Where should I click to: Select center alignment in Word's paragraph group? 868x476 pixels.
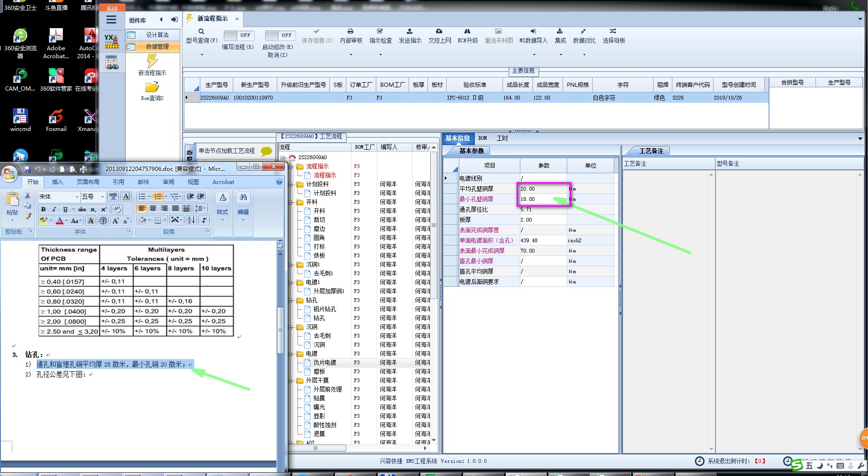coord(153,208)
